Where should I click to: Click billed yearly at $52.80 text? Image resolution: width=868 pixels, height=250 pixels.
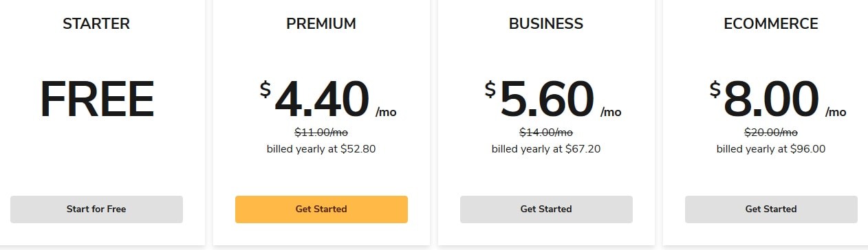[x=321, y=148]
